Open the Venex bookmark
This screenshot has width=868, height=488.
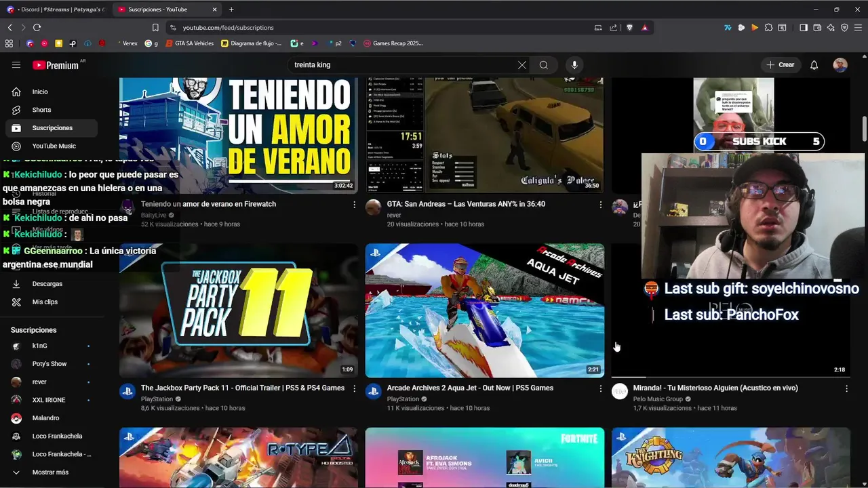(x=129, y=43)
